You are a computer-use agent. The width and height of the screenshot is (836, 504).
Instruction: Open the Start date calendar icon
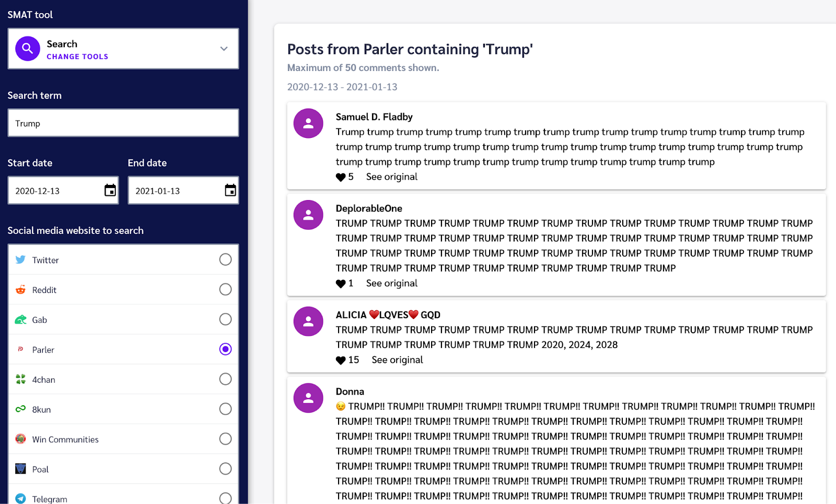110,191
